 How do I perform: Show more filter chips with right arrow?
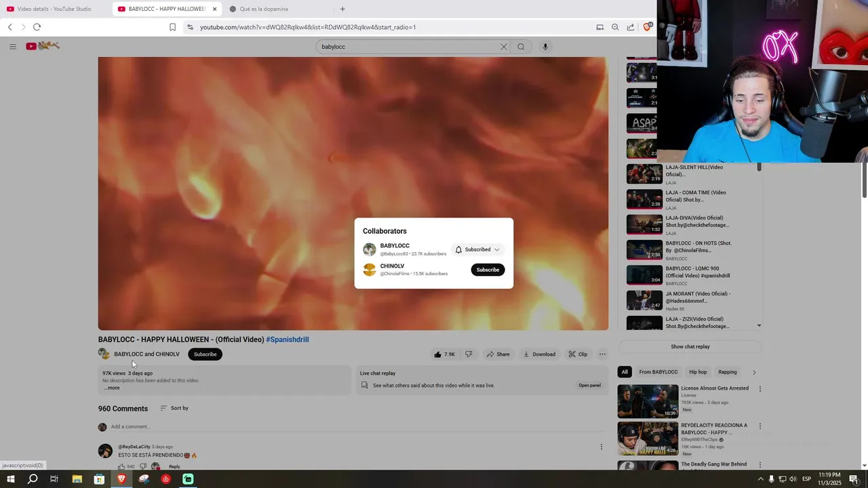pos(754,372)
